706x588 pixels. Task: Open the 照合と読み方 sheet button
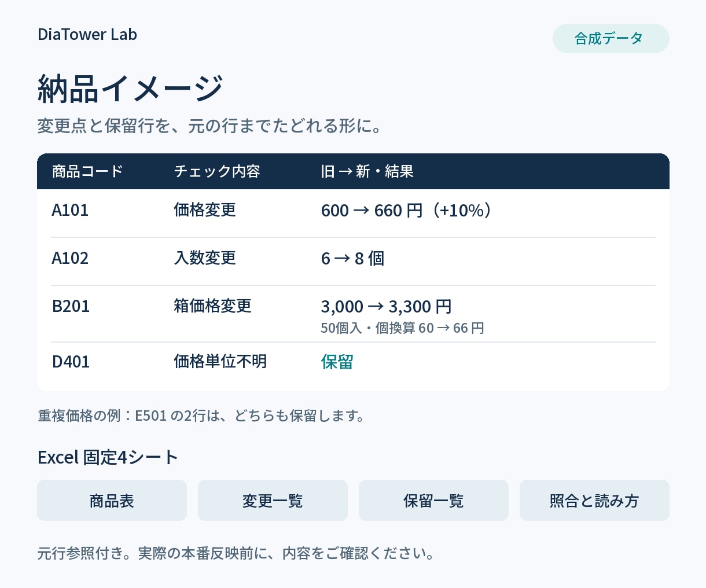coord(594,501)
